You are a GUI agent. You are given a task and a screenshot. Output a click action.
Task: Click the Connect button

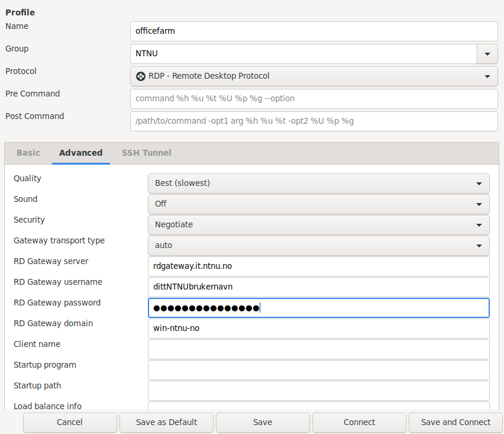tap(359, 422)
